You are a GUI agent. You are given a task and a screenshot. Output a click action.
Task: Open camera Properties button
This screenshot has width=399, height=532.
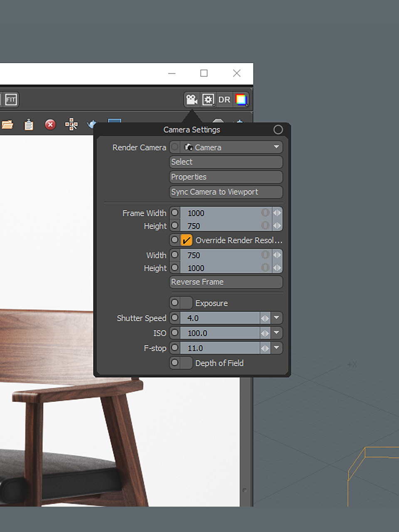[x=226, y=177]
